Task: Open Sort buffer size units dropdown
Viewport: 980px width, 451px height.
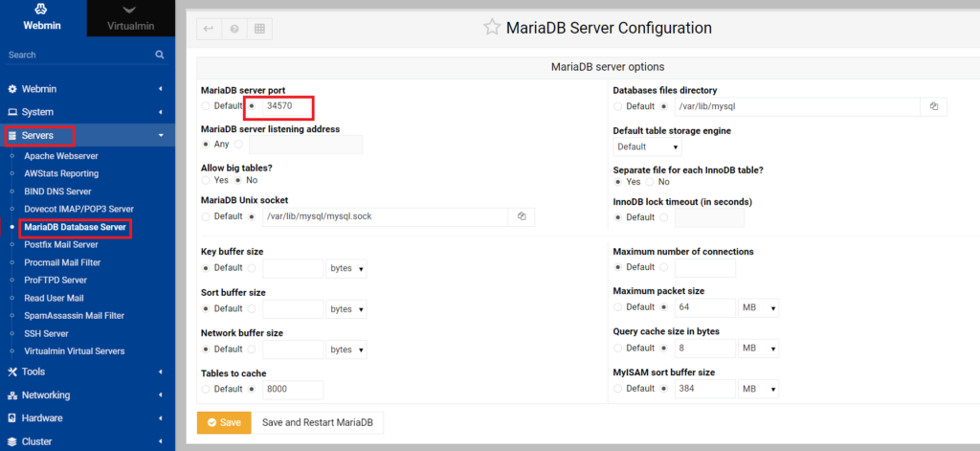Action: coord(346,309)
